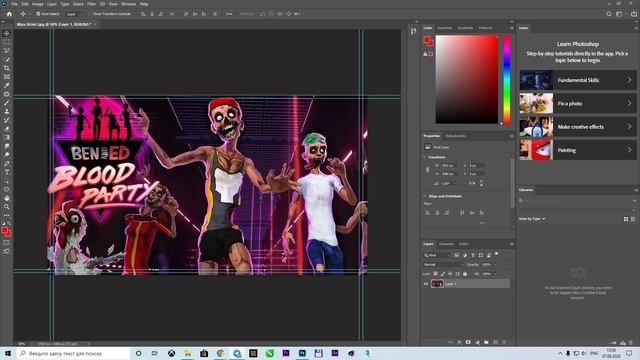Open the Fix a photo tutorials
The image size is (640, 360).
[x=578, y=103]
